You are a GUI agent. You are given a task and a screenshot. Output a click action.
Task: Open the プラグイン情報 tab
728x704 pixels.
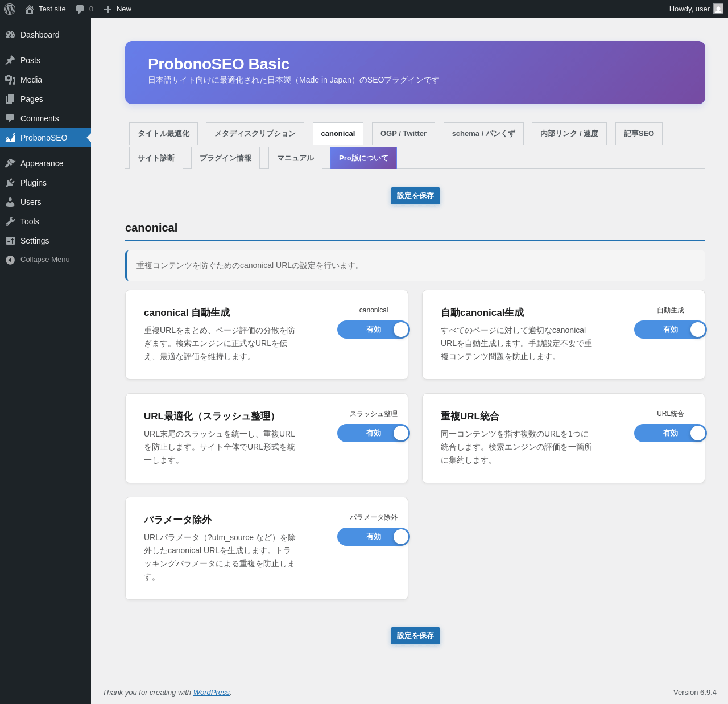(225, 158)
